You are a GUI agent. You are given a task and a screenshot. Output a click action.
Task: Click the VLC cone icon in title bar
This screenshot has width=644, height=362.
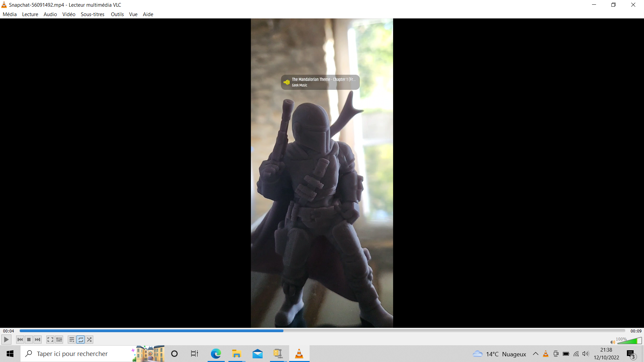4,5
